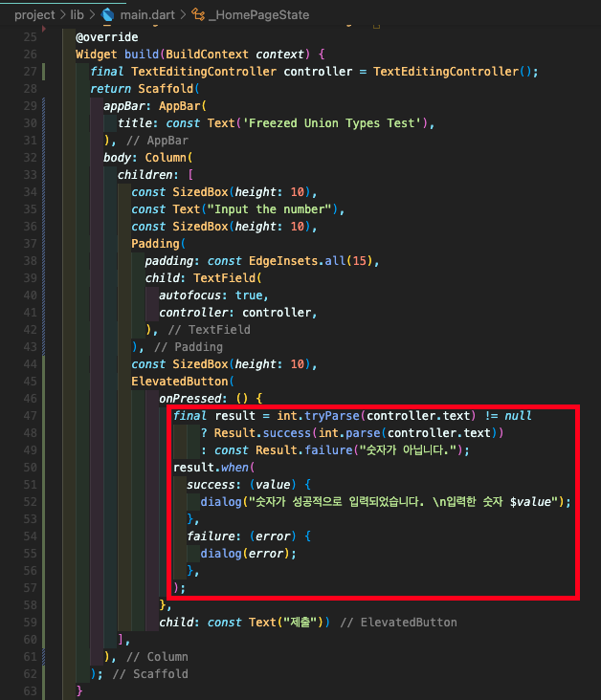The width and height of the screenshot is (601, 700).
Task: Open the project breadcrumb segment
Action: (x=34, y=14)
